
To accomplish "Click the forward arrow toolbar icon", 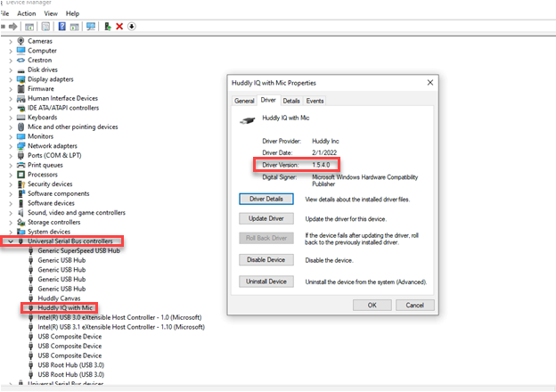I will click(x=13, y=27).
